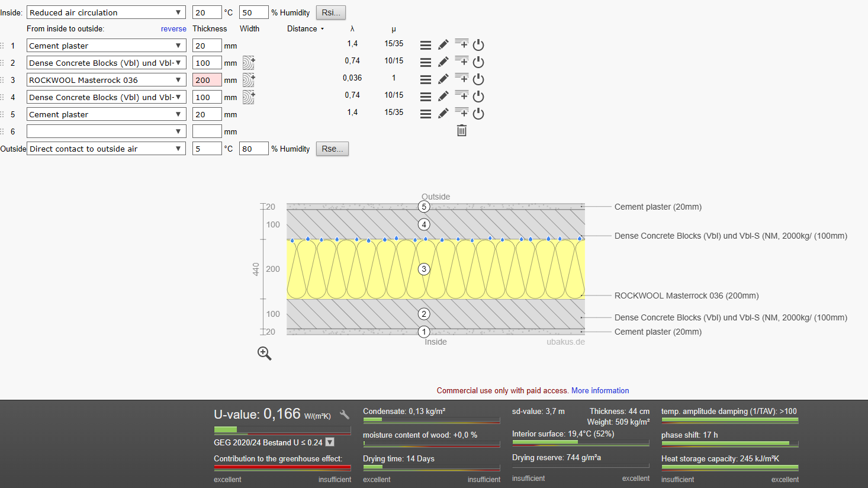
Task: Disable layer 3 using its power icon
Action: (478, 79)
